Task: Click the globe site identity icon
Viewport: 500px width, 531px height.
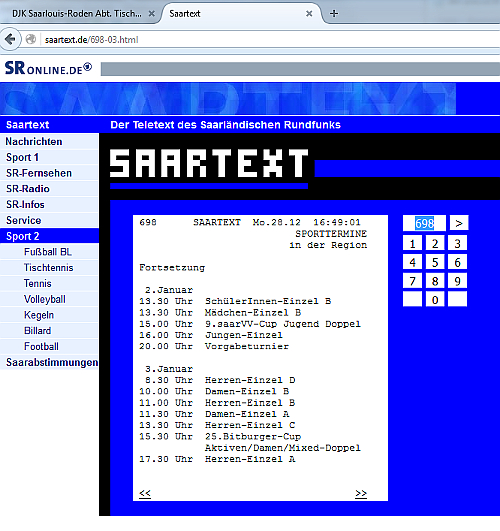Action: pos(31,40)
